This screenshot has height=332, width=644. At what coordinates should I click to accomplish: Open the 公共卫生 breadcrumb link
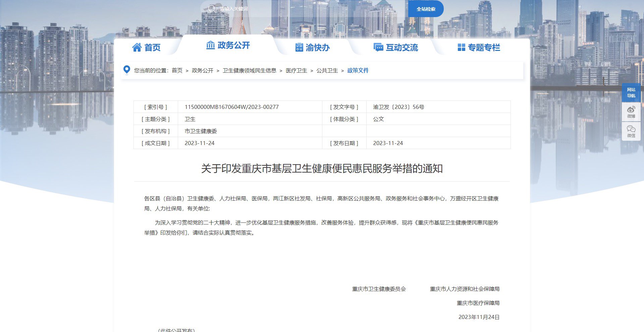tap(327, 70)
